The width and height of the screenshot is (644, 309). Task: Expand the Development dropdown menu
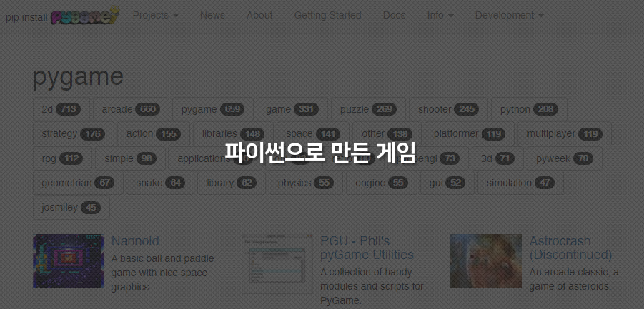(x=510, y=16)
